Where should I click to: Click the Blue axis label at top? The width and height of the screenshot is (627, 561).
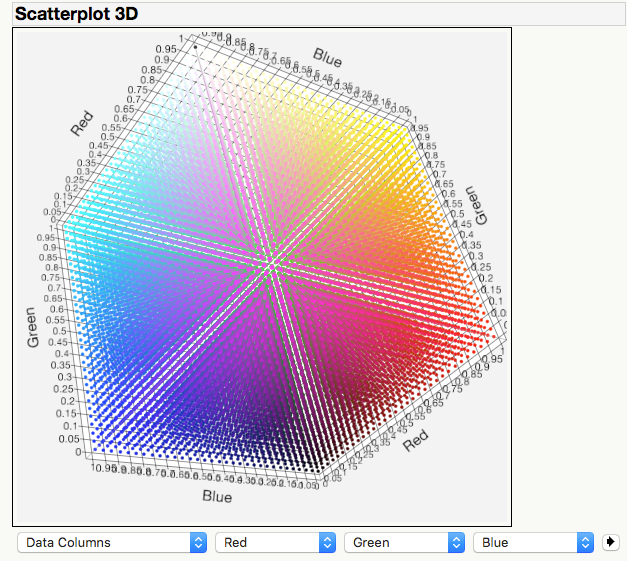327,58
